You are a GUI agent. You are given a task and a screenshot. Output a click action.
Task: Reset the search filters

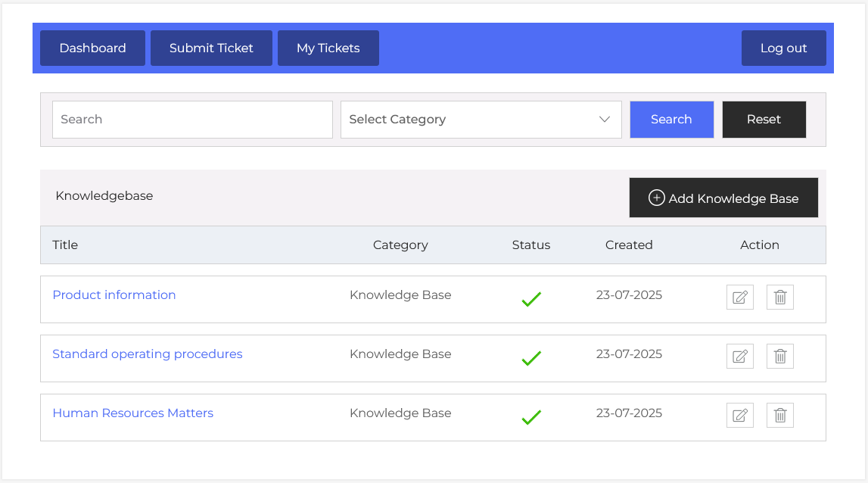(764, 120)
